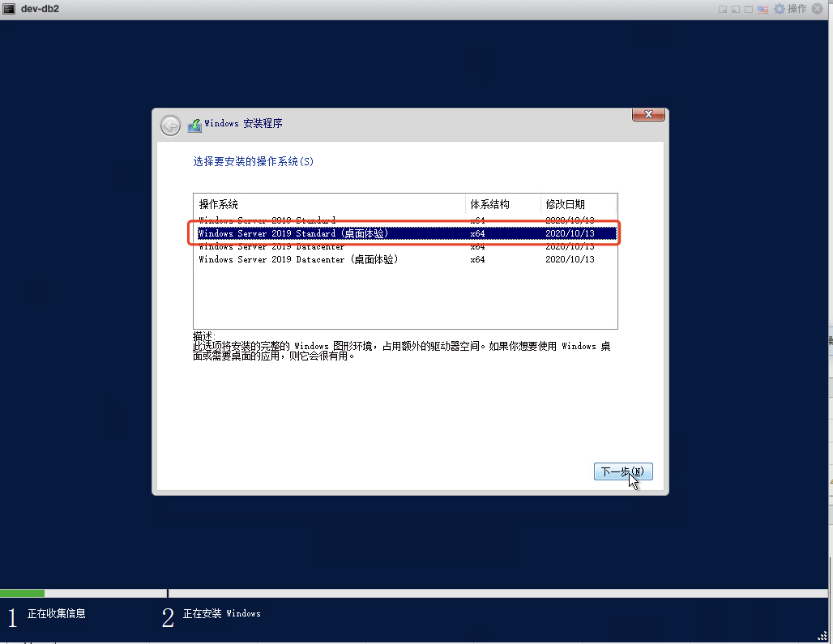
Task: Close the Windows Setup dialog
Action: (x=649, y=115)
